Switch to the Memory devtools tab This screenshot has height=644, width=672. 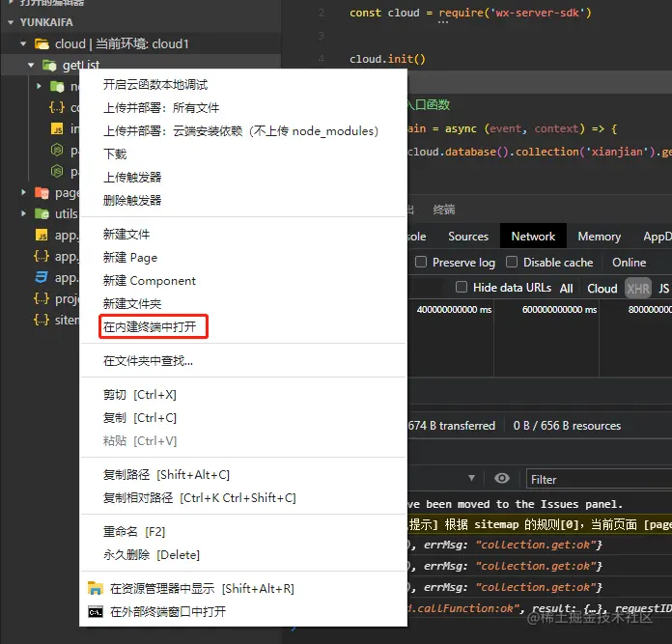[x=600, y=237]
